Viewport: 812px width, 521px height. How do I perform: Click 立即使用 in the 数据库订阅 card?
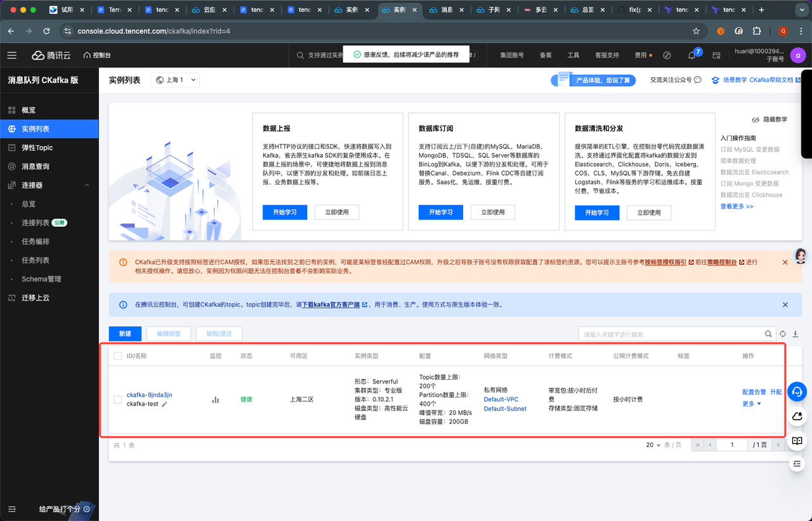pos(493,212)
